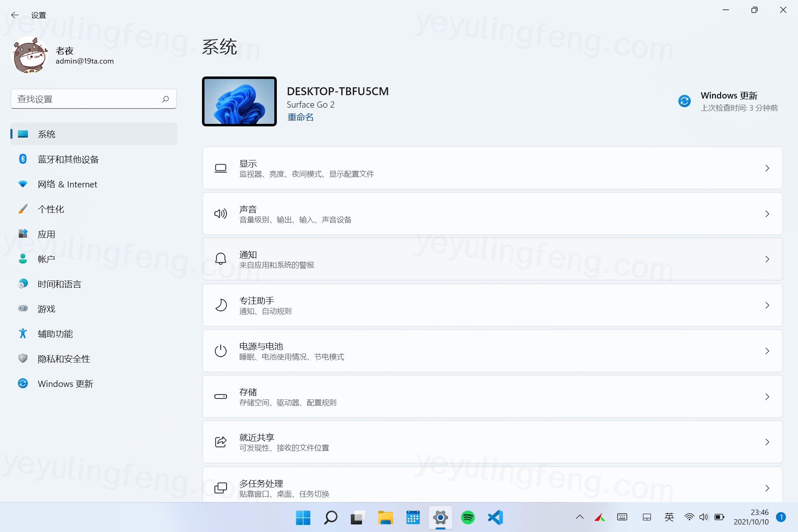The height and width of the screenshot is (532, 798).
Task: Click the 通知 bell icon
Action: pos(221,259)
